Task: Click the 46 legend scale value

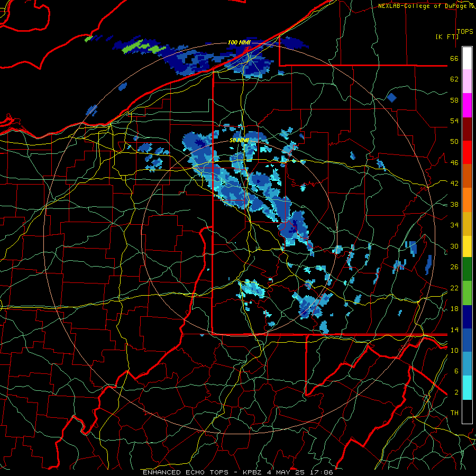Action: pyautogui.click(x=454, y=163)
